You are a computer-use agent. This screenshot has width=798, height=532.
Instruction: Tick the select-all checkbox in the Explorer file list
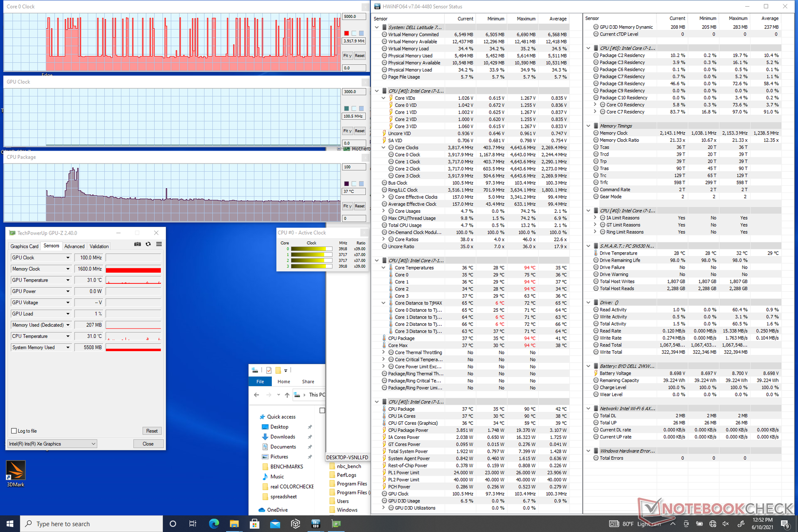[x=322, y=411]
